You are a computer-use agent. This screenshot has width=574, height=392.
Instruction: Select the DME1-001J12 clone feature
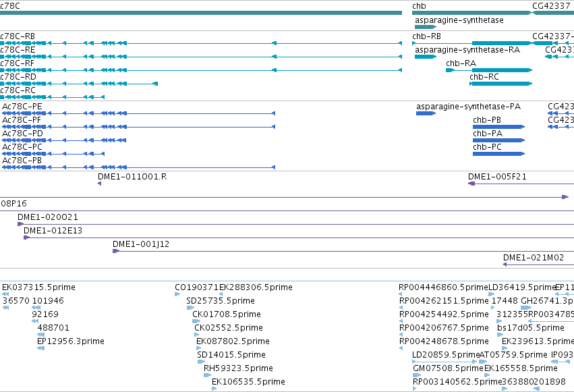tap(343, 251)
